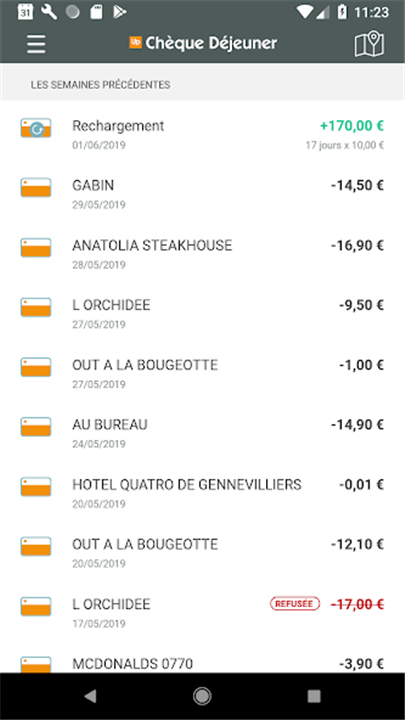Image resolution: width=405 pixels, height=720 pixels.
Task: Open the OUT A LA BOUGEOTTE -1,00 € entry
Action: click(202, 373)
